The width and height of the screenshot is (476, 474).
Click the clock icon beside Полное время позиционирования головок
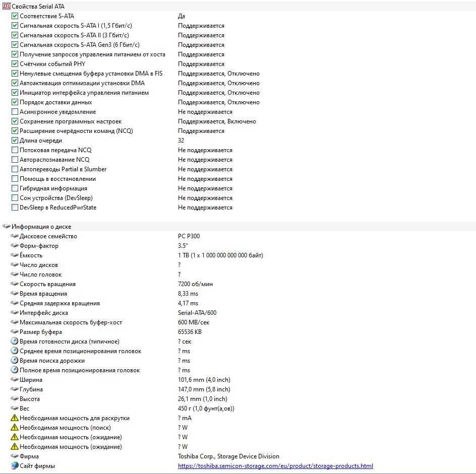point(14,370)
